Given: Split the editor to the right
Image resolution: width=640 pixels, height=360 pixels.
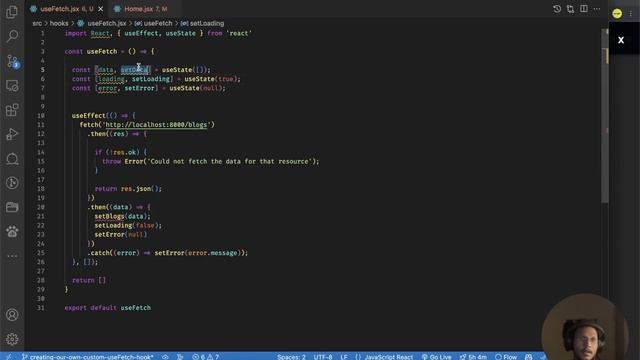Looking at the screenshot, I should (x=584, y=9).
